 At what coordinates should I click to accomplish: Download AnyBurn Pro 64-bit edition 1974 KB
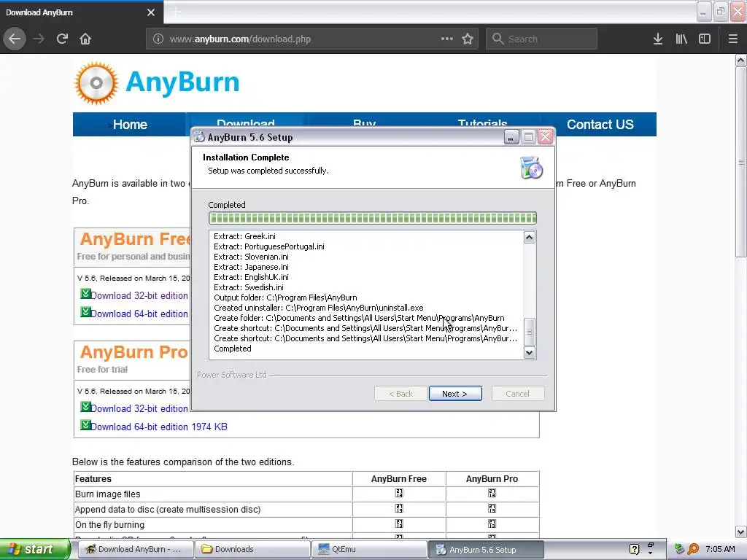tap(158, 427)
